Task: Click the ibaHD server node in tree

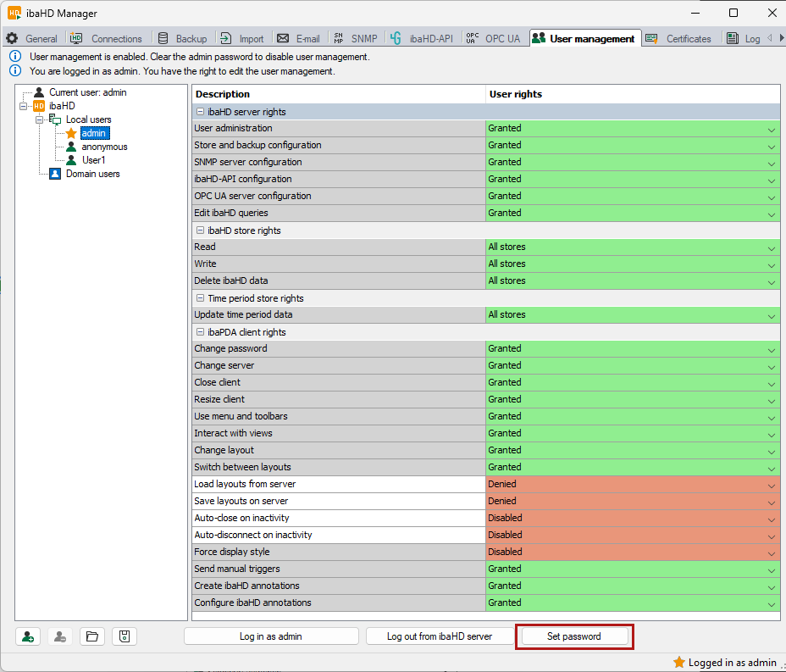Action: [x=62, y=106]
